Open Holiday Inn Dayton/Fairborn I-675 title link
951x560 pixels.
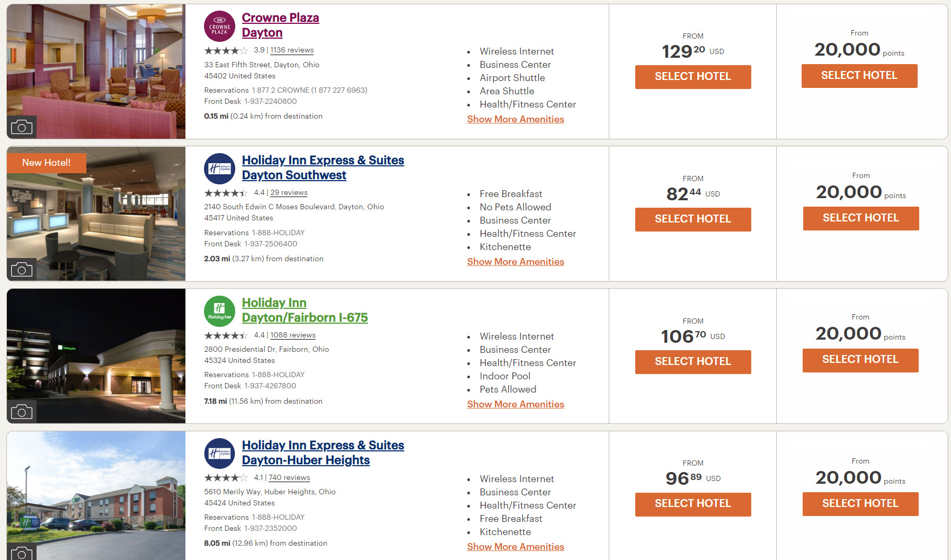(x=305, y=310)
